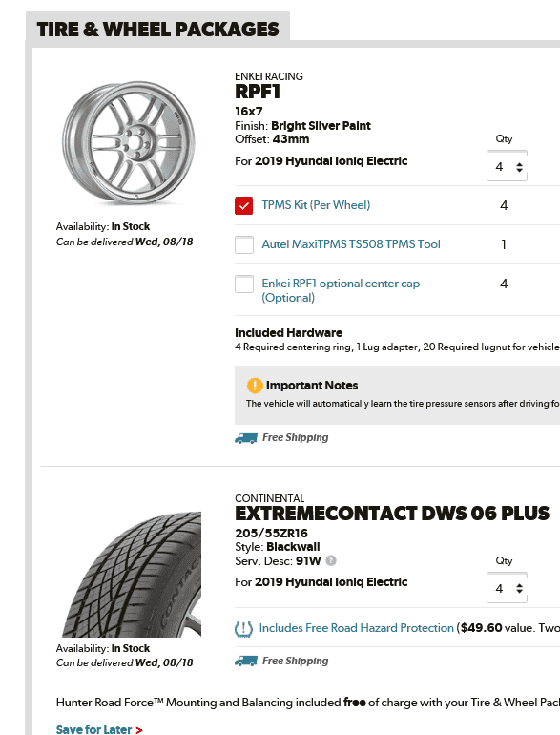Click the tire 'Free Shipping' text
The image size is (560, 735).
point(295,661)
